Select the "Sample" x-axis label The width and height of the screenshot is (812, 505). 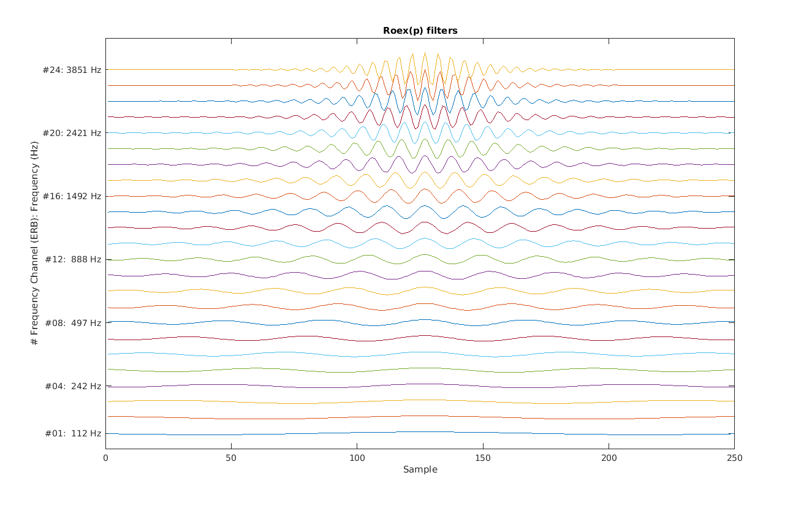(420, 469)
